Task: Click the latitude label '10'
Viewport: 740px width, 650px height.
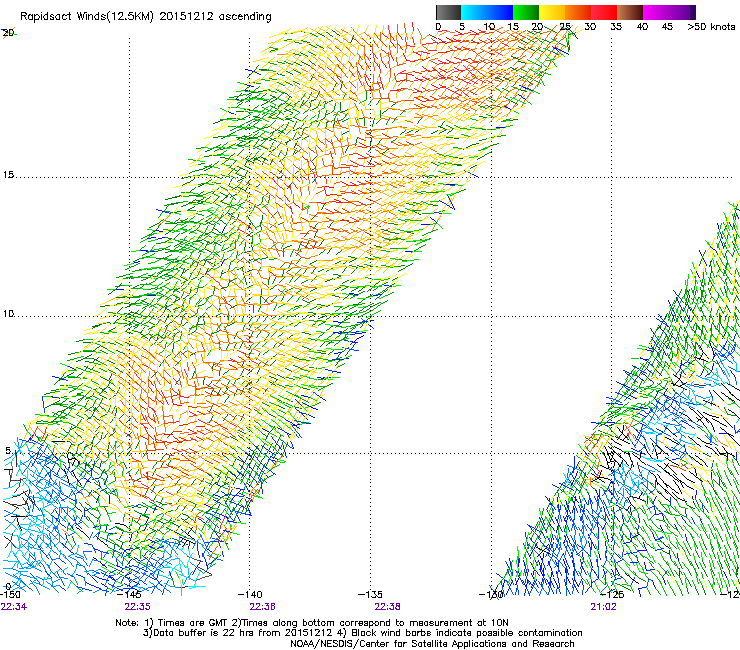Action: [8, 313]
